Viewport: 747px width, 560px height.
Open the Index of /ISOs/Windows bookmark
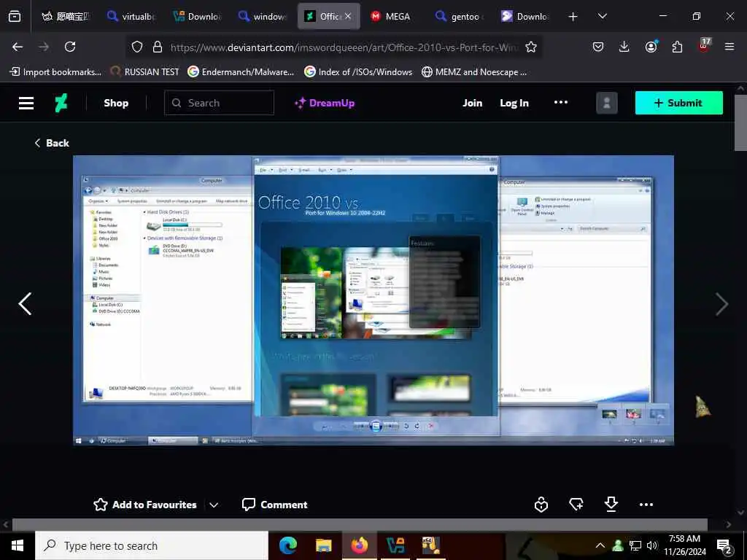click(x=358, y=72)
